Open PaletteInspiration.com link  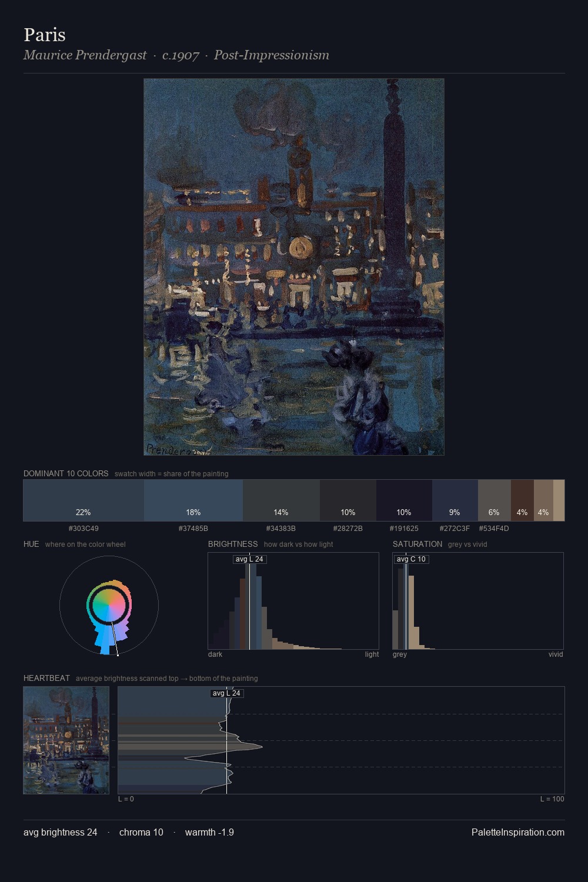pyautogui.click(x=518, y=832)
